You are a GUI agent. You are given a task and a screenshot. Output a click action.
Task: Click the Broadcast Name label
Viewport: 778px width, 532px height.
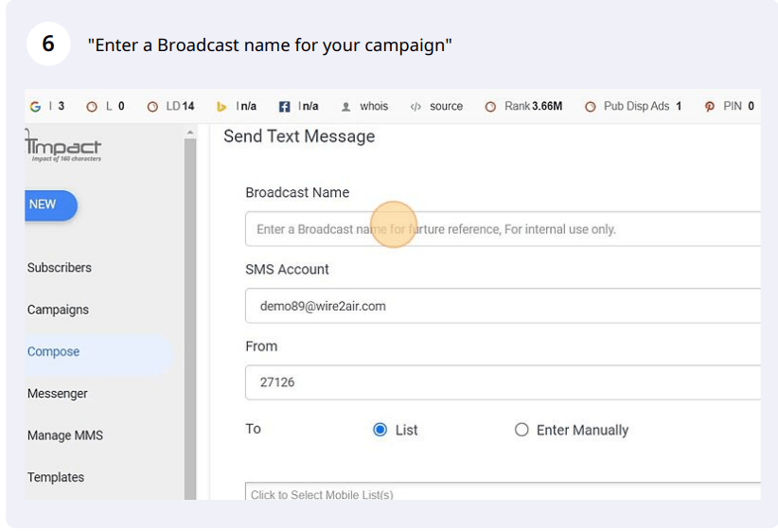[x=297, y=192]
